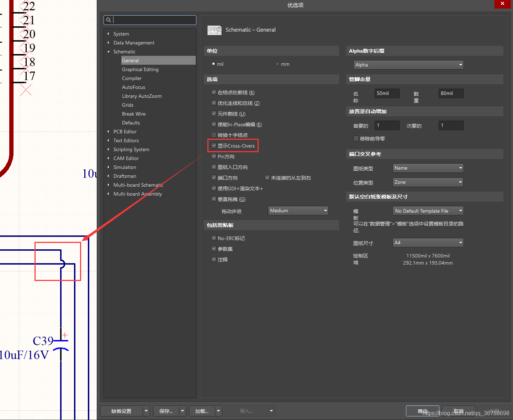Click the Schematic General page icon
Screen dimensions: 513x420
point(214,30)
